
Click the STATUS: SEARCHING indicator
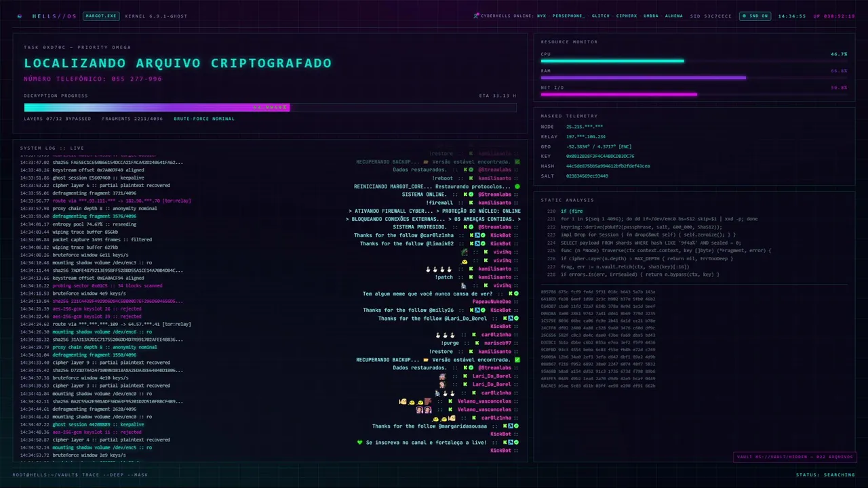825,474
